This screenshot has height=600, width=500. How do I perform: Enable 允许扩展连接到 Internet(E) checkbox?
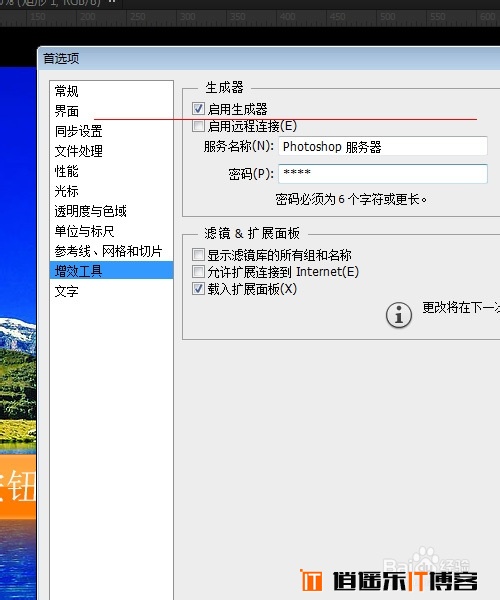pos(198,271)
